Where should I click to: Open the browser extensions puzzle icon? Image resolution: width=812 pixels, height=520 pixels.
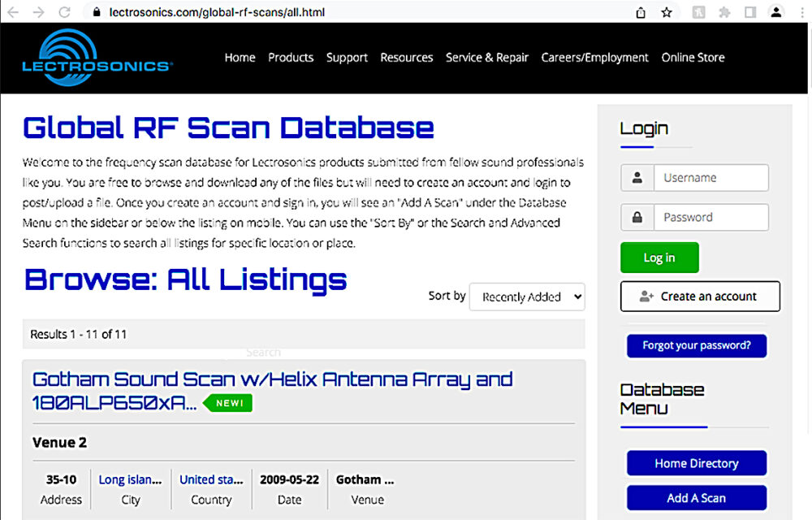coord(724,13)
